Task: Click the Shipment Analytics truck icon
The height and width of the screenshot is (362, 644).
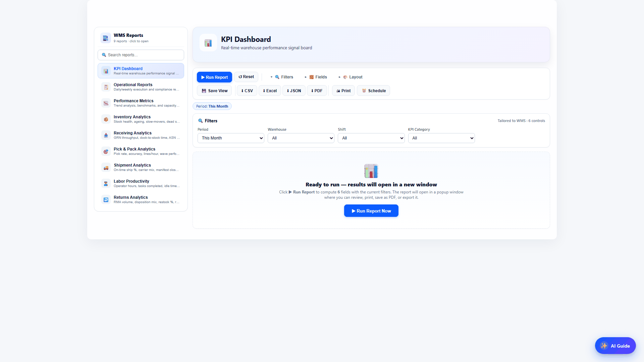Action: tap(106, 167)
